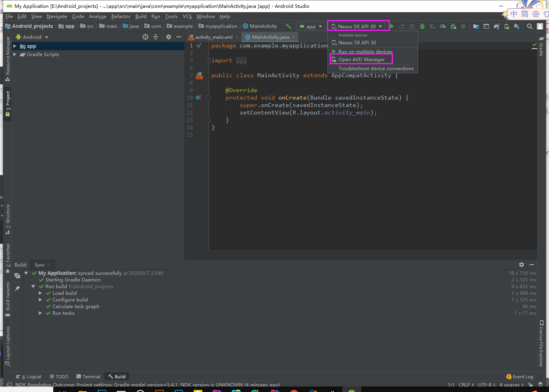Expand the Gradle Scripts tree node

[x=15, y=54]
